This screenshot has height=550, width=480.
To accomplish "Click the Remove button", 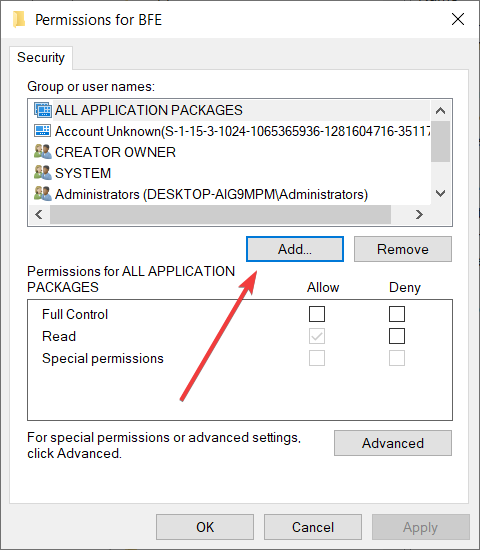I will tap(403, 249).
